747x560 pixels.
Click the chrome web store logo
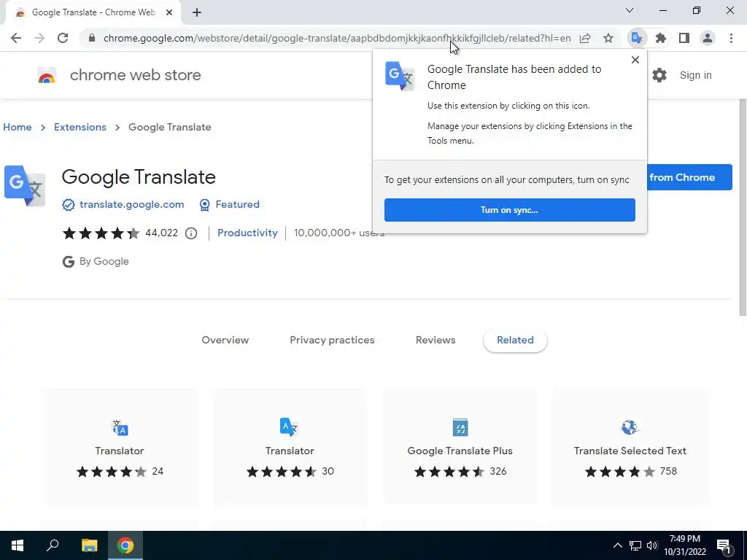pos(47,75)
